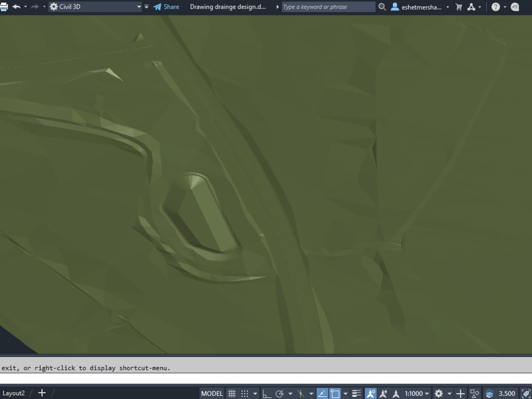
Task: Open polar tracking angle dropdown
Action: point(290,394)
